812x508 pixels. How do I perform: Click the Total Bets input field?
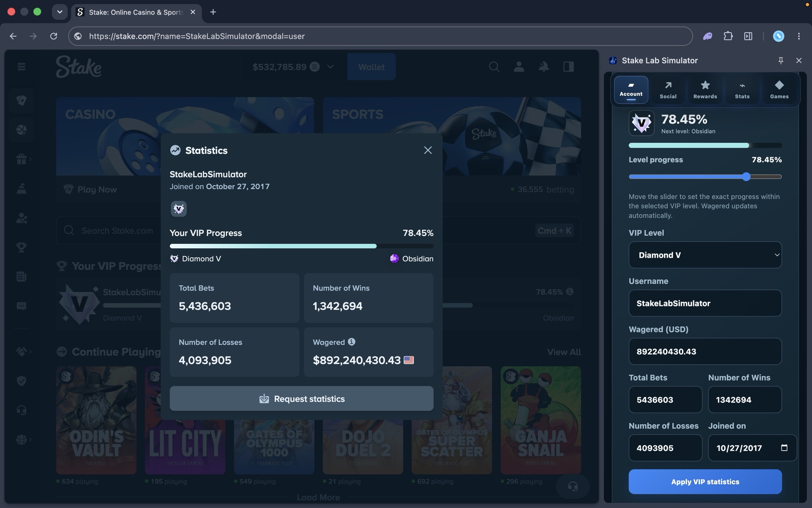pyautogui.click(x=665, y=399)
